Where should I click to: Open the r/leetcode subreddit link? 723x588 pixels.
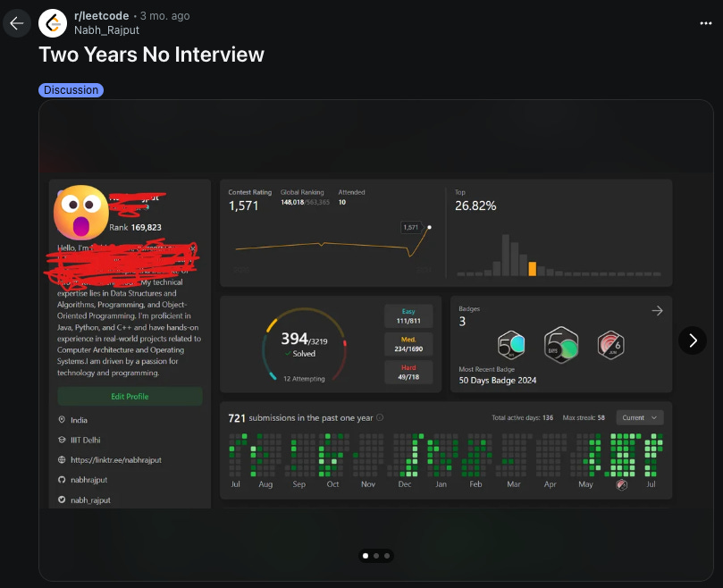[x=102, y=16]
